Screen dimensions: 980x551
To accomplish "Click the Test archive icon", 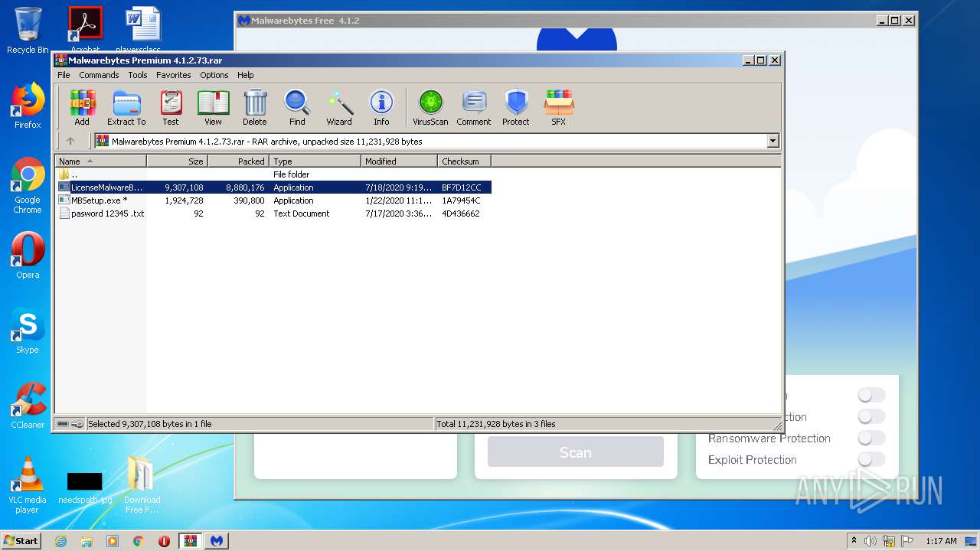I will 171,107.
